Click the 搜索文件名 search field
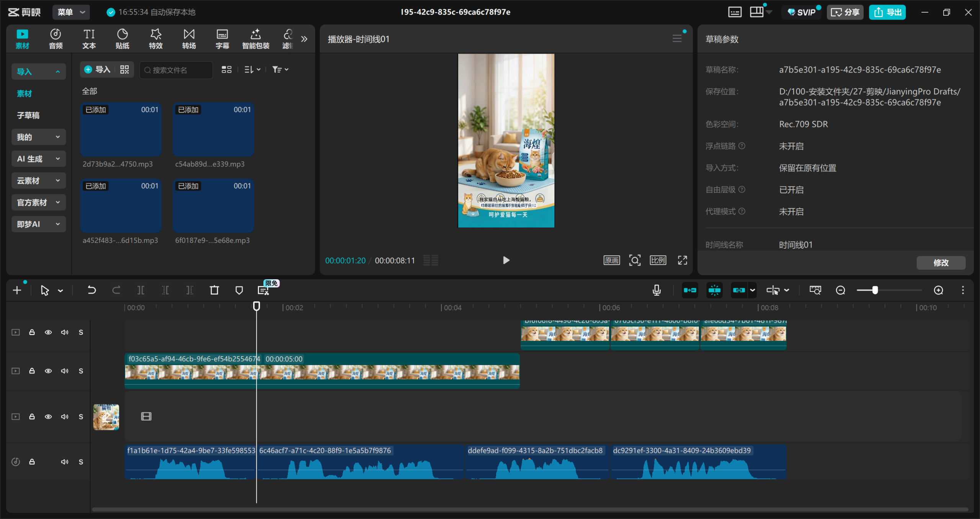The image size is (980, 519). click(x=176, y=70)
